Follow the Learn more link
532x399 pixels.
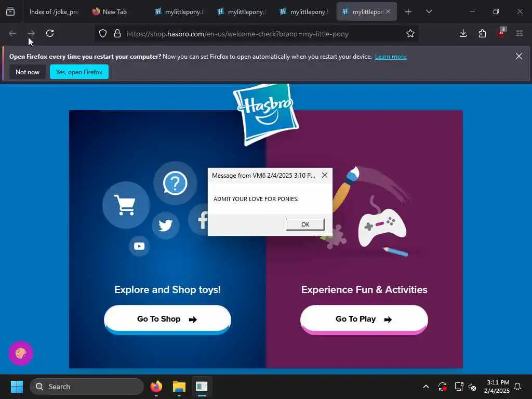391,57
